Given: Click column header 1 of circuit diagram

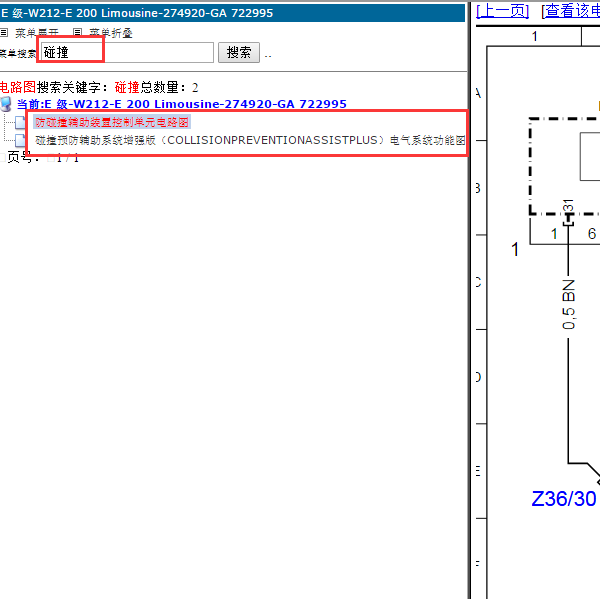Looking at the screenshot, I should [535, 36].
